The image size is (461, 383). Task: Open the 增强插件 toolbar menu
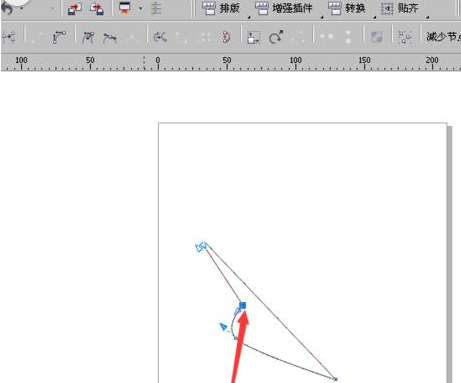284,8
